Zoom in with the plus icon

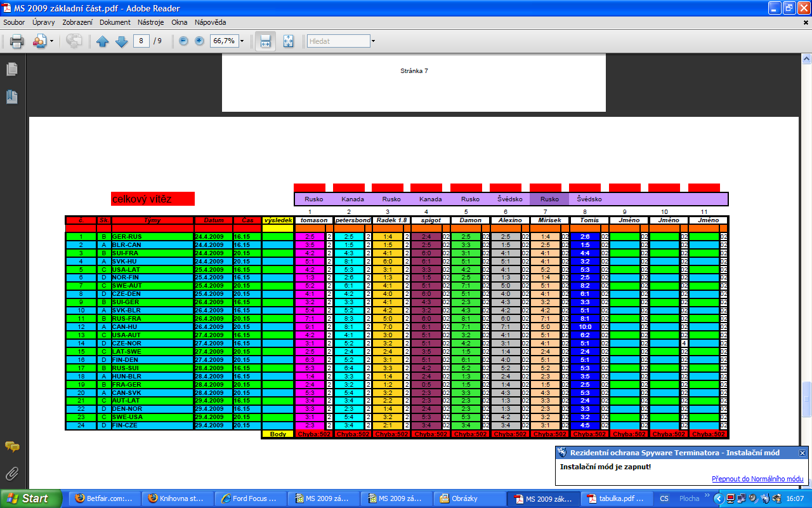[199, 41]
